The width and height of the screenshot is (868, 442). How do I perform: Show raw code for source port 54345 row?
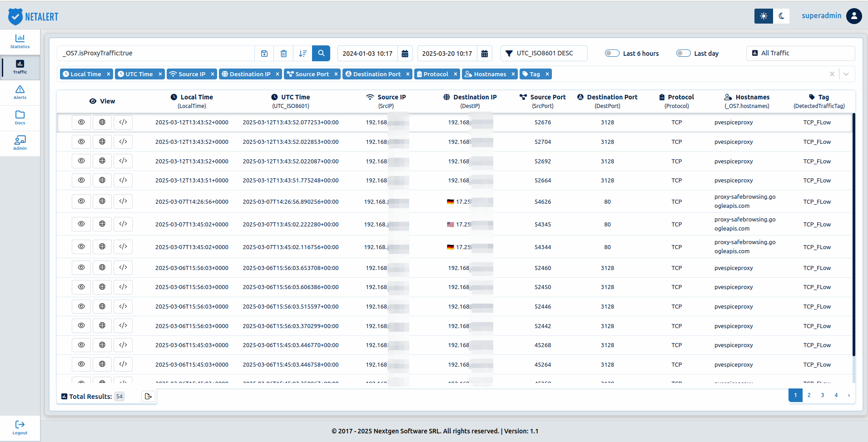pos(123,224)
